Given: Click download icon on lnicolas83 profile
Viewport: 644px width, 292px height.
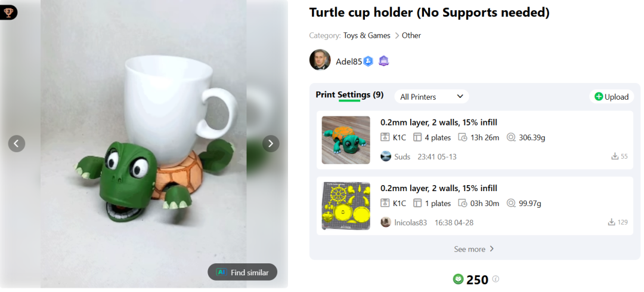Looking at the screenshot, I should [x=612, y=222].
